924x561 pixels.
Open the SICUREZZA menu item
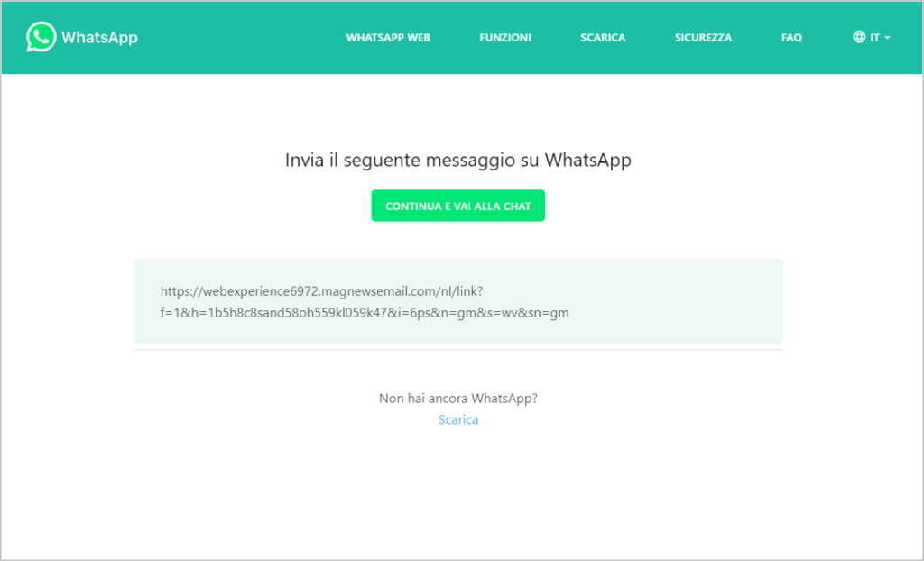pos(703,38)
